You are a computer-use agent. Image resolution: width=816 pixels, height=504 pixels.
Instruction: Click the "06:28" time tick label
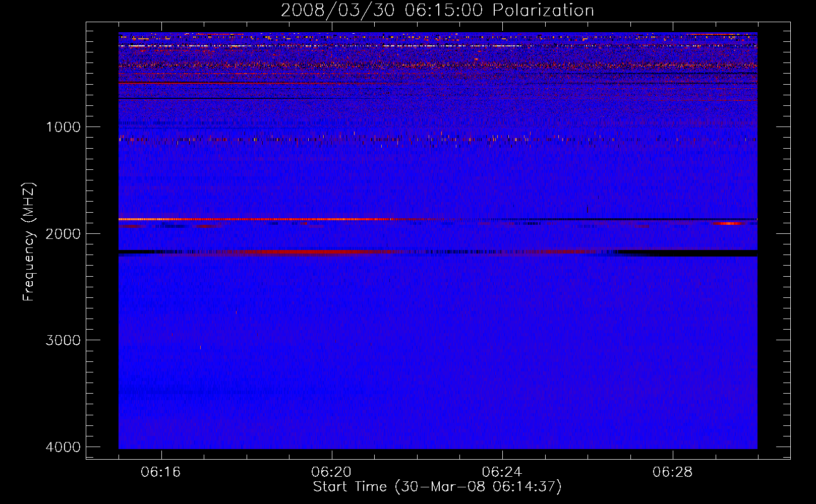coord(672,472)
